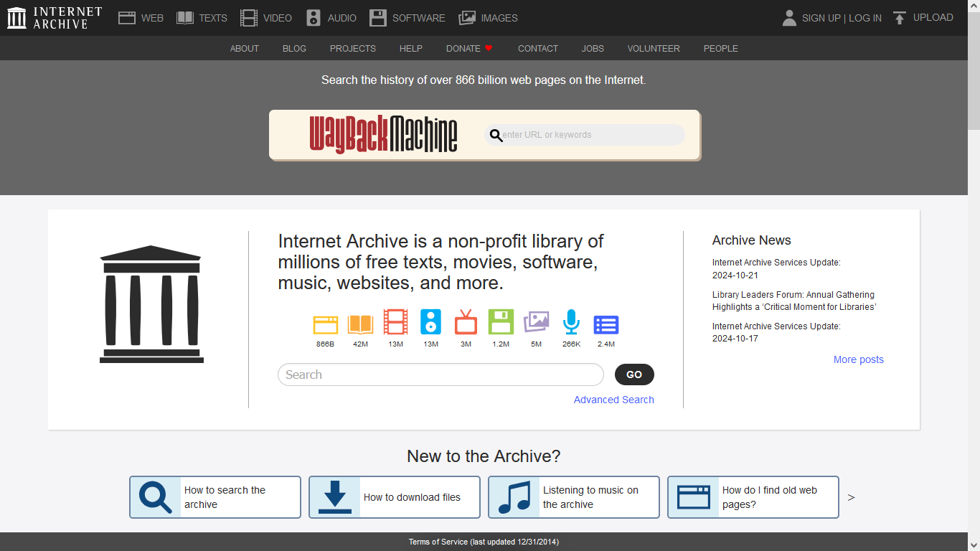Open the CONTACT link

pos(538,49)
